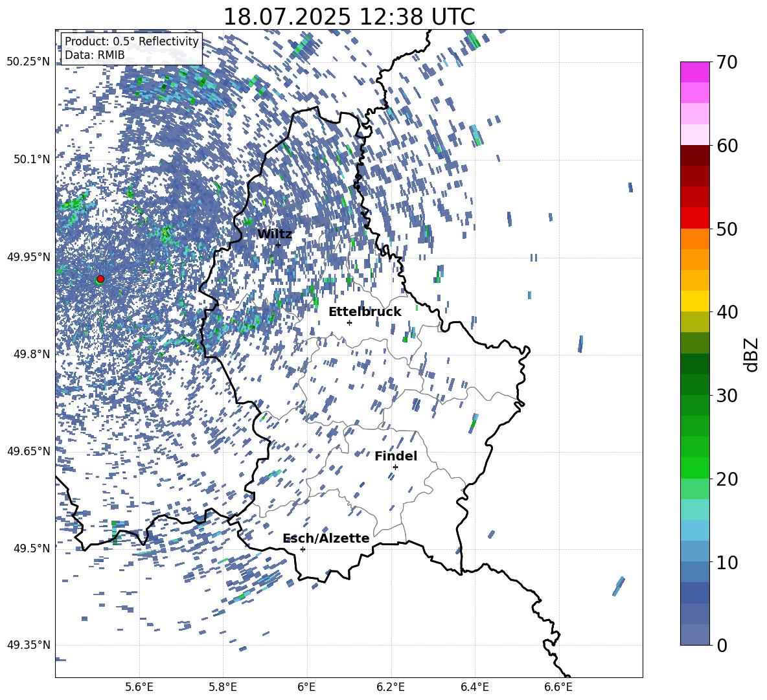This screenshot has height=700, width=767.
Task: Click the colorbar tick label 40
Action: point(727,312)
